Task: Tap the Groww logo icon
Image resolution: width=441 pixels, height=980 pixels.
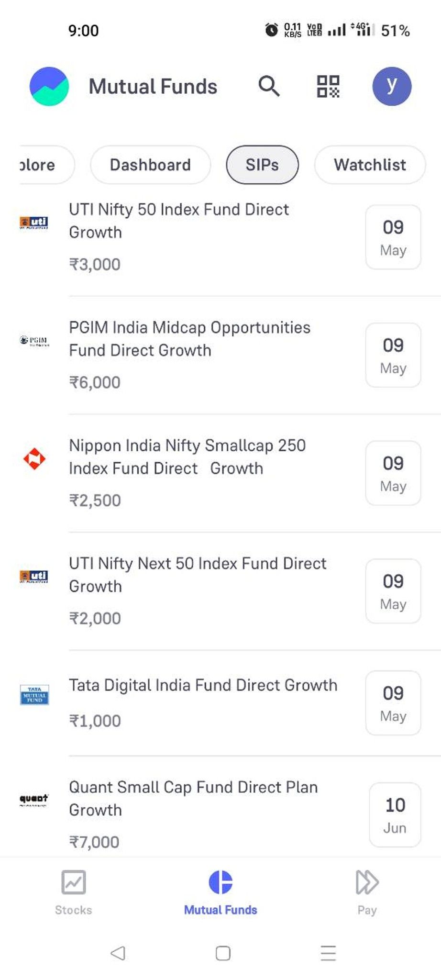Action: pyautogui.click(x=49, y=86)
